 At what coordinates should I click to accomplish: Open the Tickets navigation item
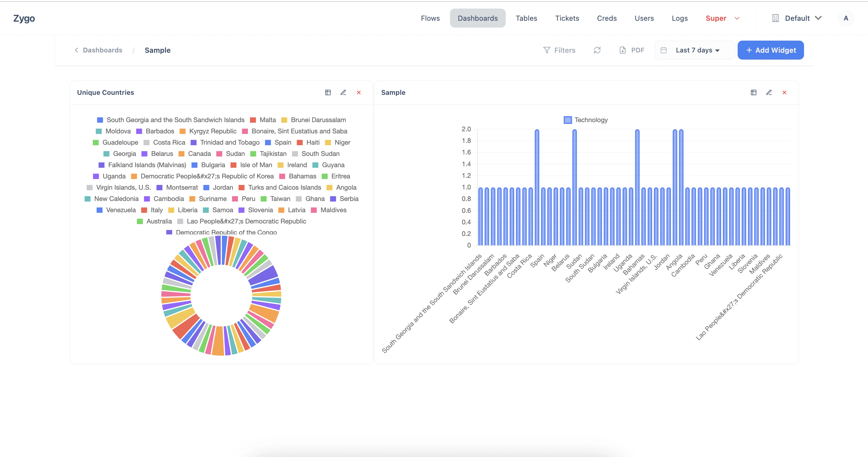click(x=567, y=18)
